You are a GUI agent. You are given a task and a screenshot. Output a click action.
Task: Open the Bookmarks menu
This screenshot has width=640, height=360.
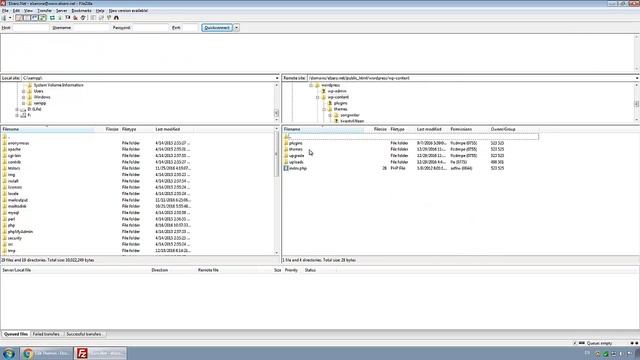coord(81,11)
